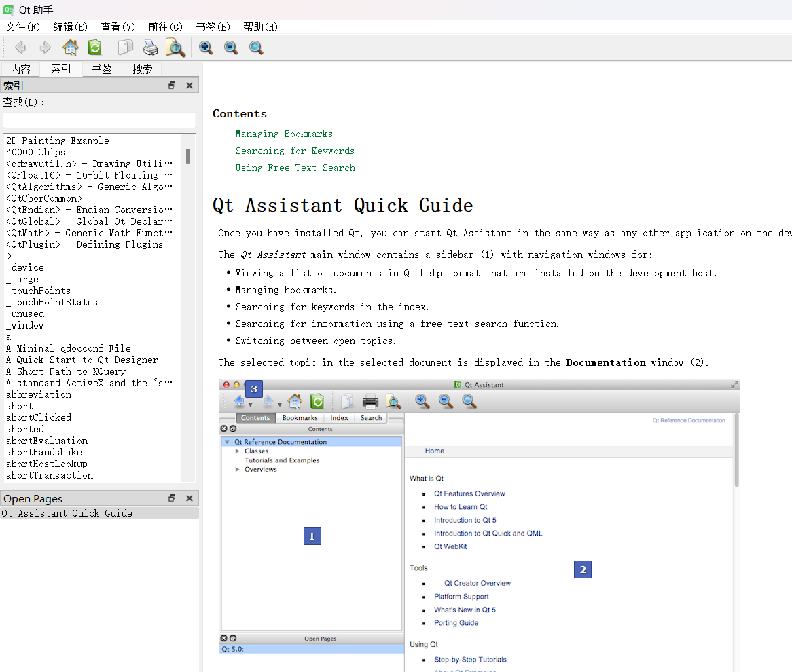Image resolution: width=792 pixels, height=672 pixels.
Task: Open the 书签(B) menu
Action: coord(213,26)
